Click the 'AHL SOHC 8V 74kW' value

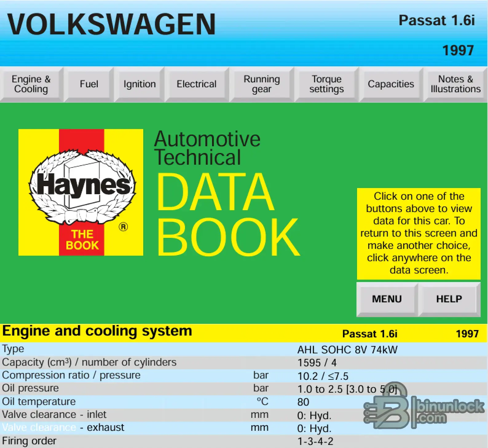[347, 350]
